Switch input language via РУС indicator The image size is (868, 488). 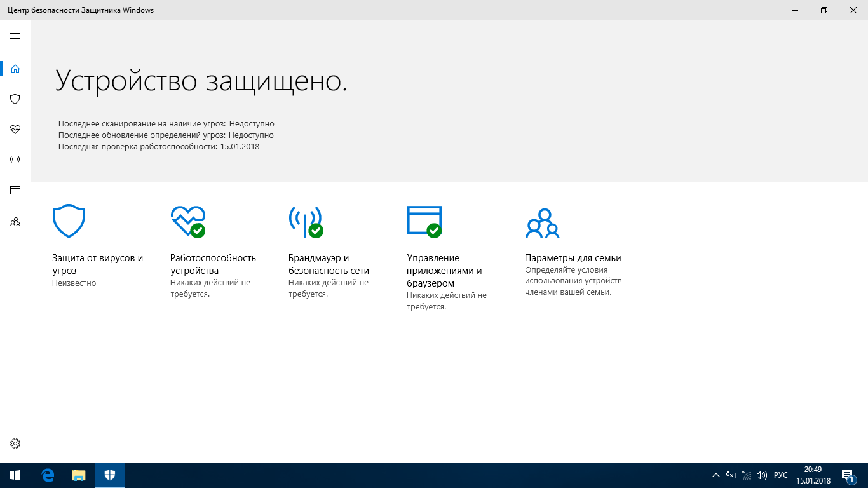(x=781, y=475)
